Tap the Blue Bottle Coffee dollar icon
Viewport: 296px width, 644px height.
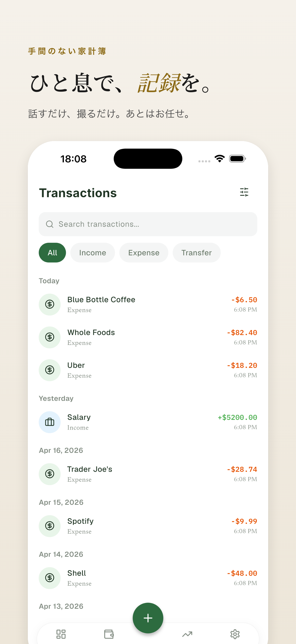coord(50,304)
